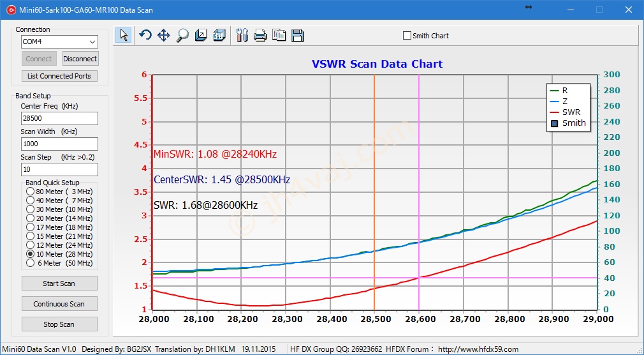Click the application icon in title bar
This screenshot has width=644, height=355.
pyautogui.click(x=11, y=10)
